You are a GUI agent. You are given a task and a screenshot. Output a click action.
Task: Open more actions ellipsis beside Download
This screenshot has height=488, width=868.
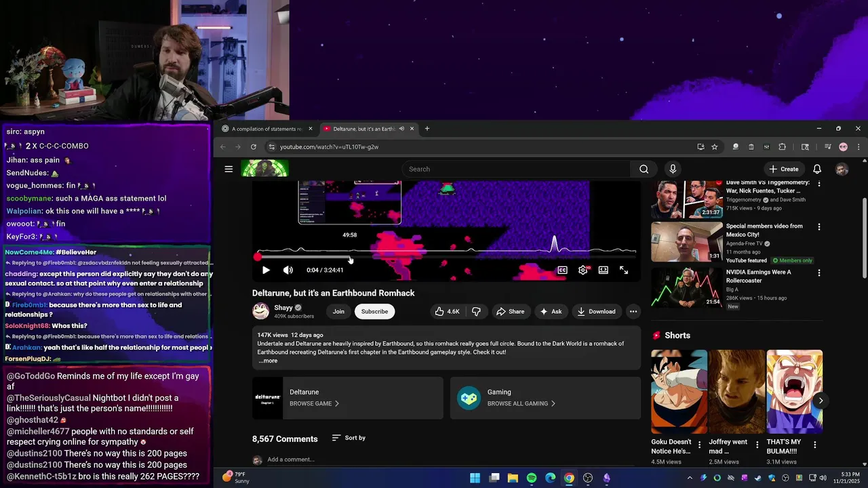633,311
